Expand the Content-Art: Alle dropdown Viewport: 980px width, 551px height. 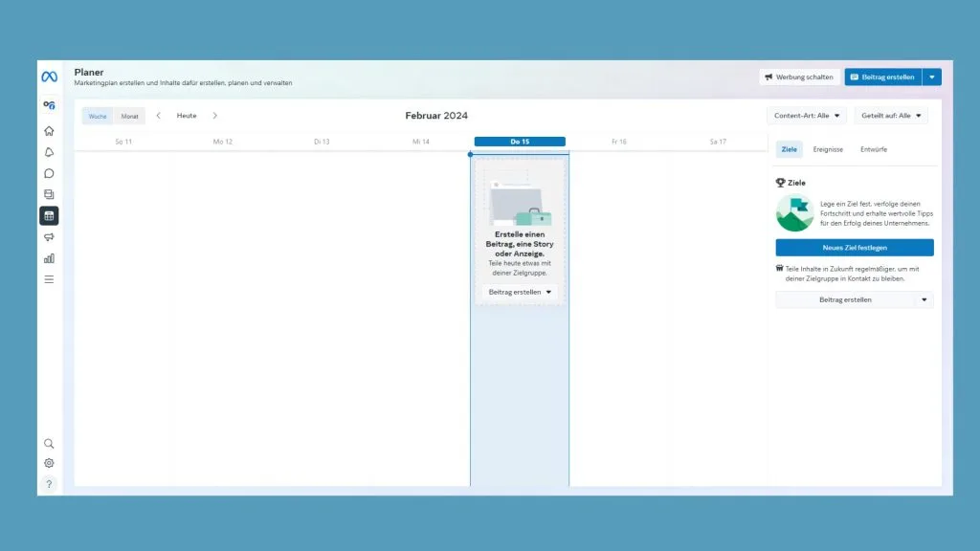[x=807, y=116]
